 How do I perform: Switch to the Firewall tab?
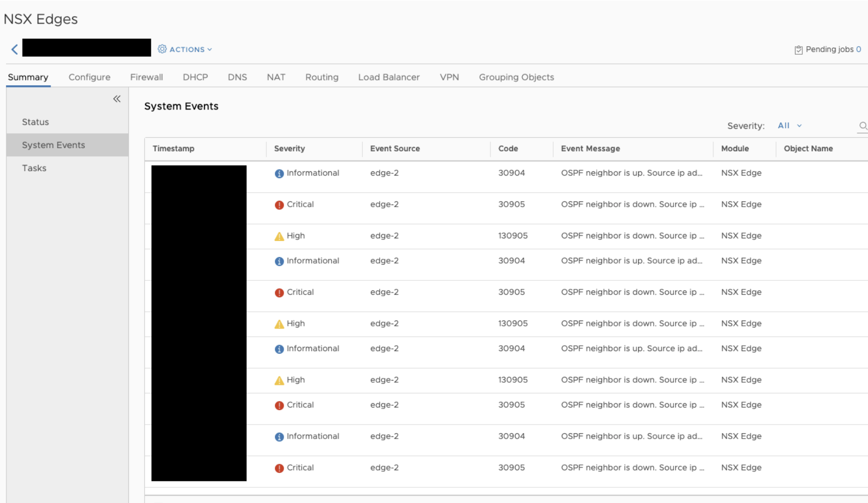146,77
